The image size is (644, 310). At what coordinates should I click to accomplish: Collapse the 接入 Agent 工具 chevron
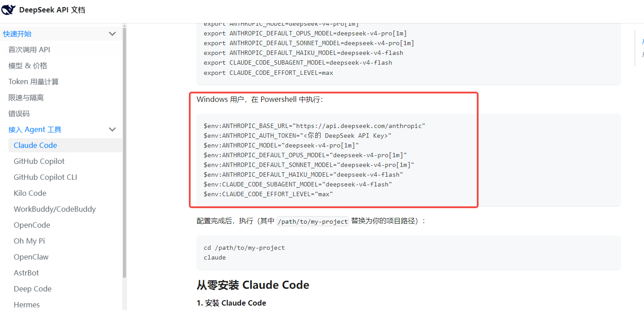[x=112, y=129]
